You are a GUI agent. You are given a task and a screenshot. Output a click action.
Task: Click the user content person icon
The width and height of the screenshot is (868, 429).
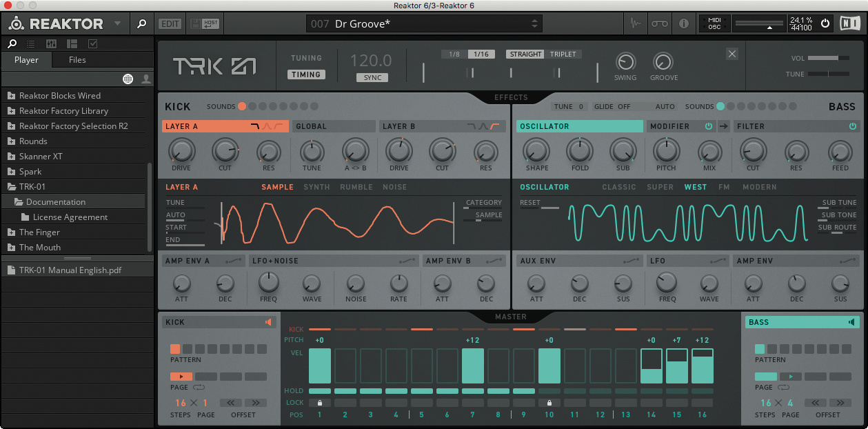tap(145, 79)
